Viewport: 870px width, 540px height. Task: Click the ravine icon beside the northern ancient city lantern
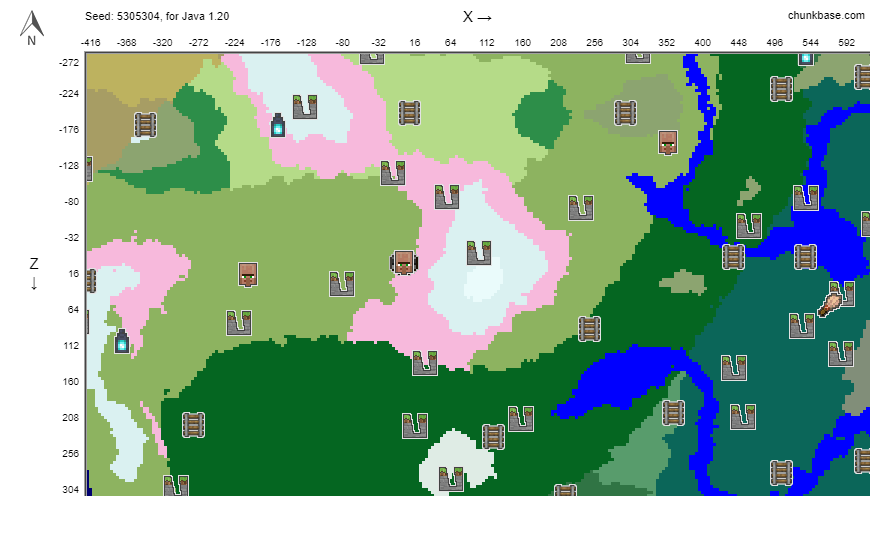(305, 107)
